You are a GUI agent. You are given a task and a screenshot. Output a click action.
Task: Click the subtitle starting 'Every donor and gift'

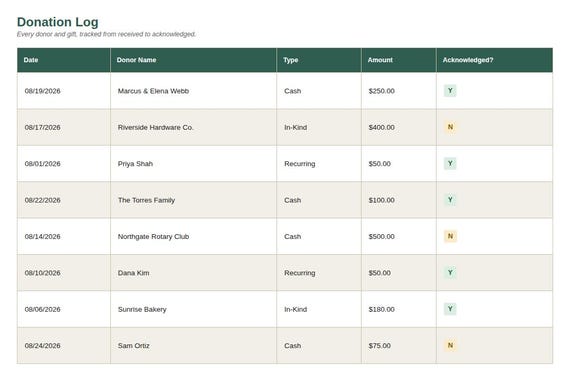106,34
